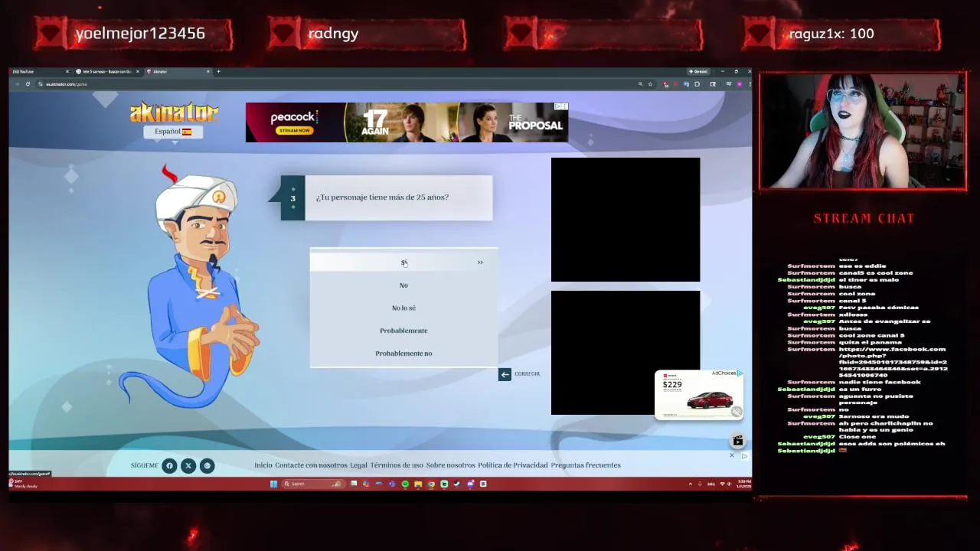Open 'Sobre nosotros' footer link
The height and width of the screenshot is (551, 980).
pos(450,465)
